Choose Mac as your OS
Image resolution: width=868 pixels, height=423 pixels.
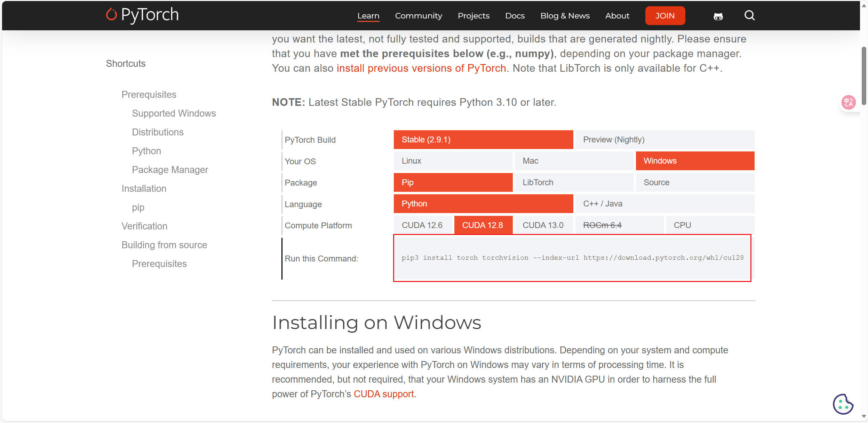[574, 161]
